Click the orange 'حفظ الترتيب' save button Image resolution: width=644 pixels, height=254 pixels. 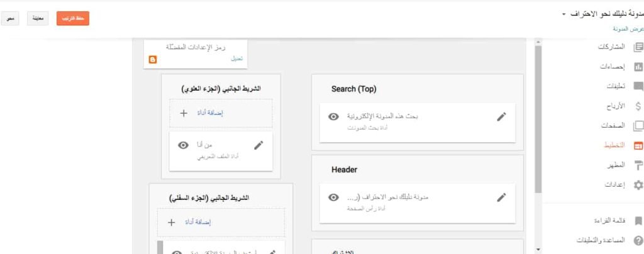73,18
